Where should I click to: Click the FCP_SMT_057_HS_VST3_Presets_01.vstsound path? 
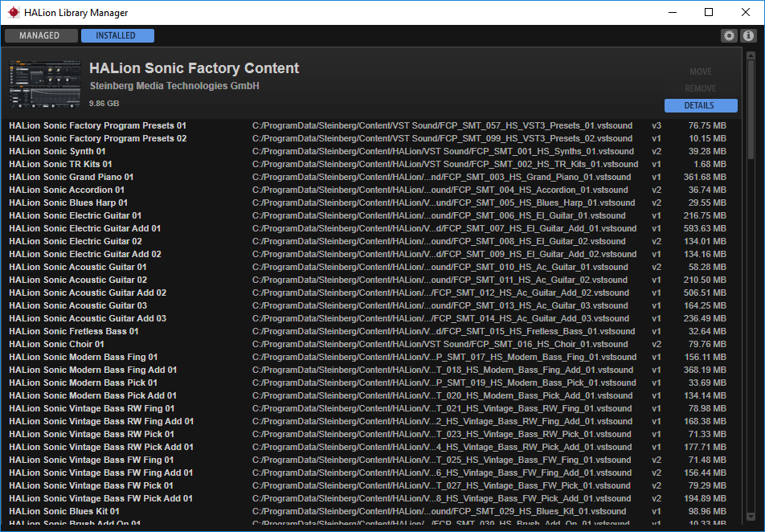[442, 125]
